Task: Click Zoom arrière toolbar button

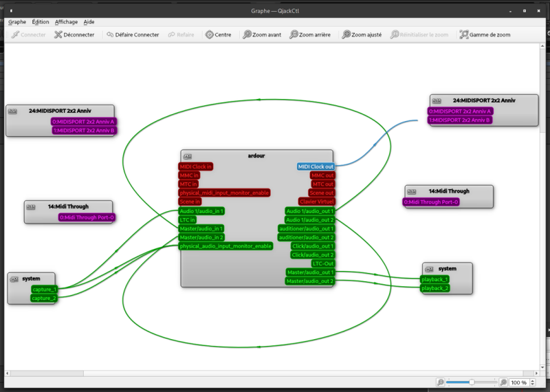Action: [310, 35]
